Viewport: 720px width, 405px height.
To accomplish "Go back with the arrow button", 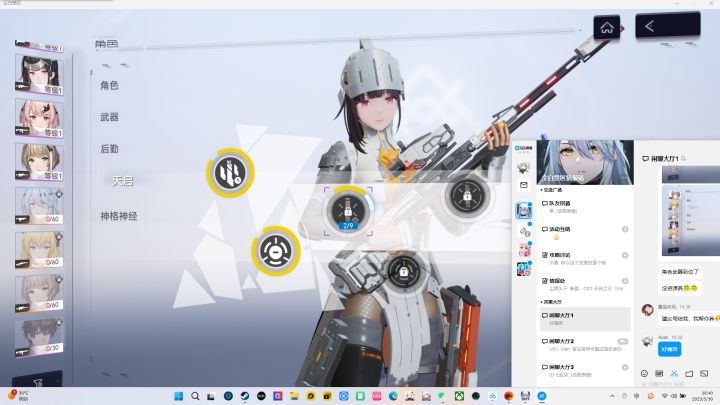I will (x=668, y=25).
